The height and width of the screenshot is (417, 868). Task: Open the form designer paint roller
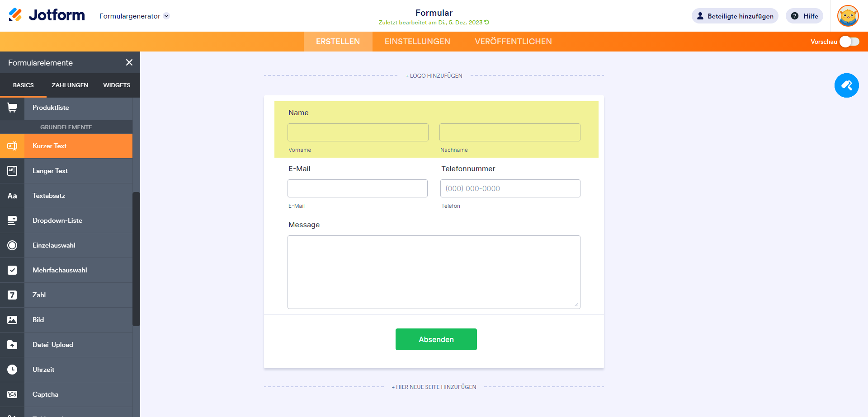(x=846, y=85)
